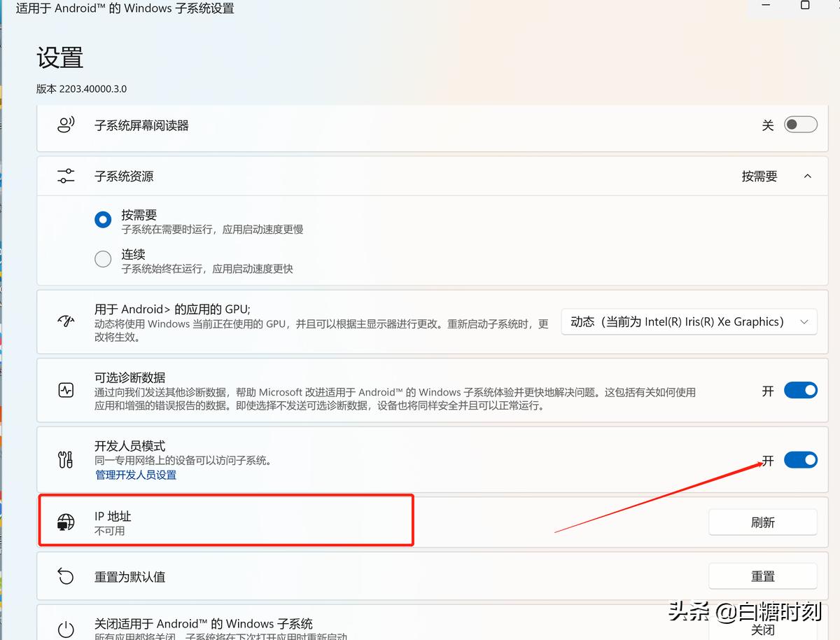Select the 连续 radio option
The image size is (840, 640).
click(103, 259)
